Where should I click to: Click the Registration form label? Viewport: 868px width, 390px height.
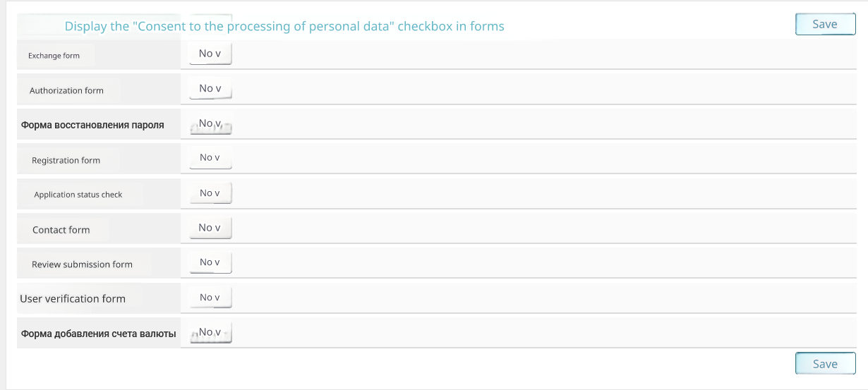click(66, 160)
